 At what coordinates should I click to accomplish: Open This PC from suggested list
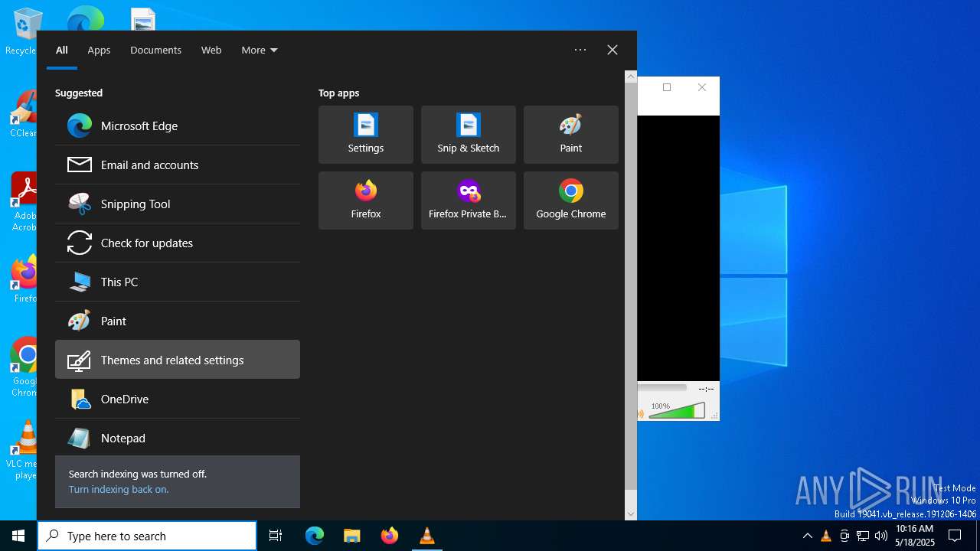(x=178, y=282)
